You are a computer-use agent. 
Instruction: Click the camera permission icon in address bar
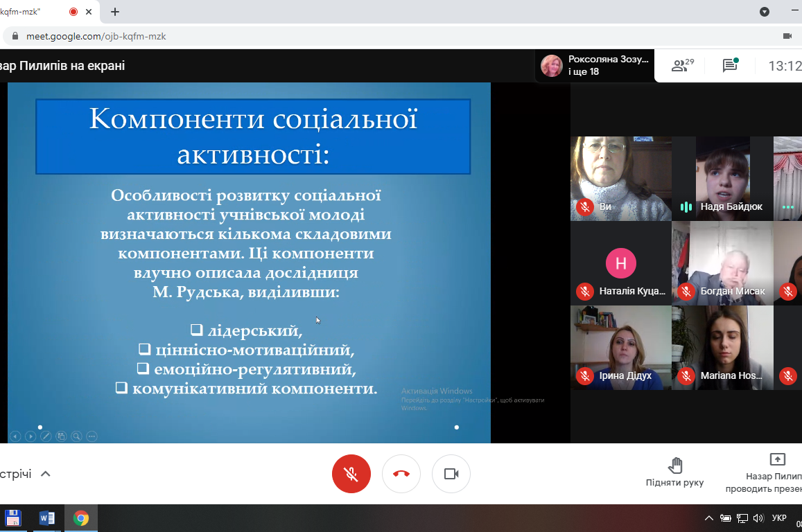tap(787, 36)
